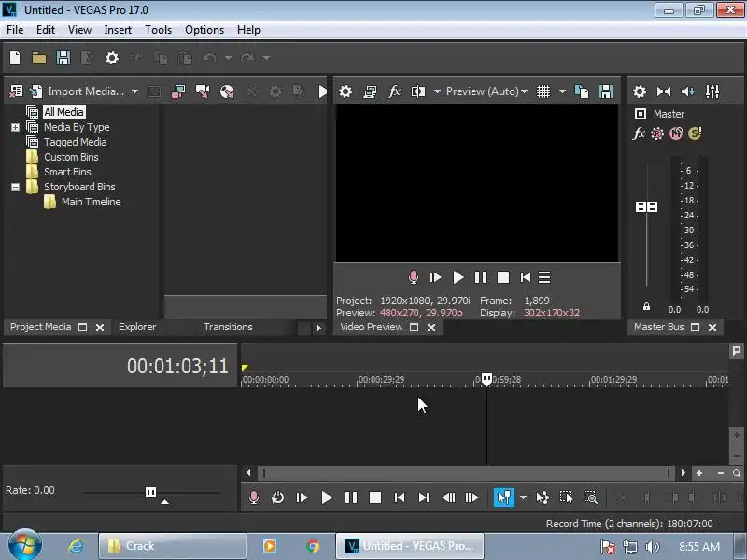Click the Master volume fader handle
This screenshot has width=747, height=560.
[x=646, y=206]
